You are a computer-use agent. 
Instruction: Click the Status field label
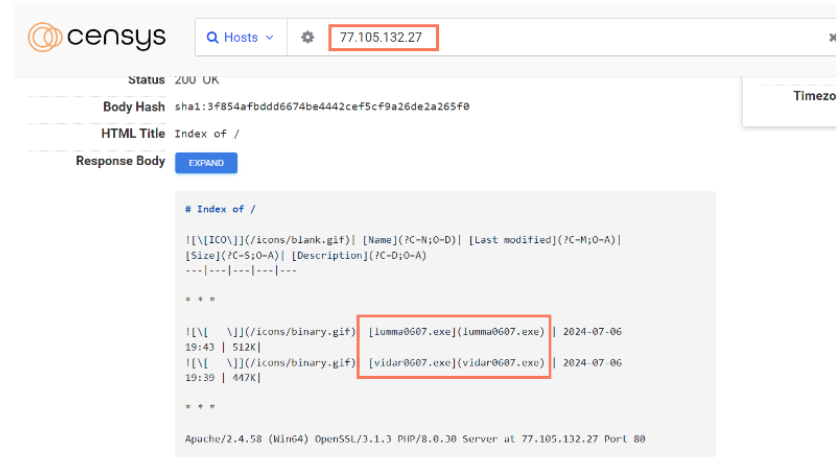tap(146, 80)
